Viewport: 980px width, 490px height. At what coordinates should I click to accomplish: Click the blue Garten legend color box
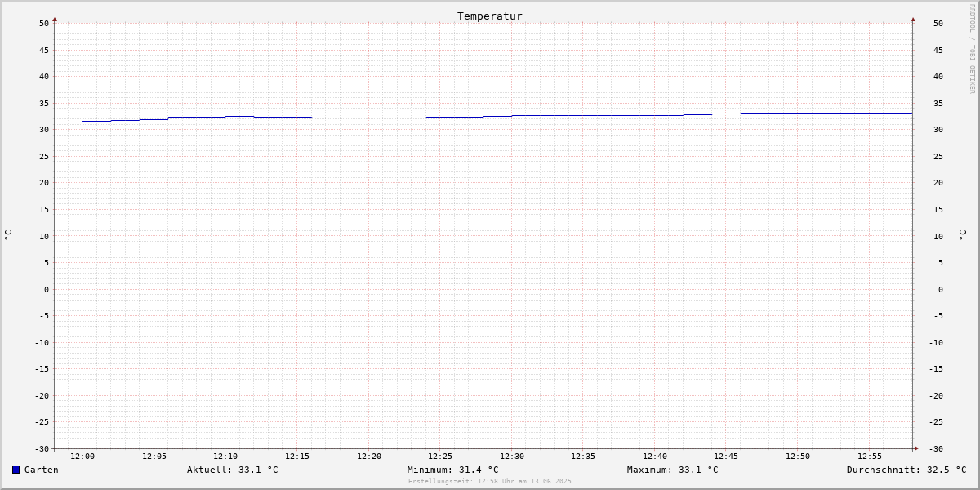(16, 470)
